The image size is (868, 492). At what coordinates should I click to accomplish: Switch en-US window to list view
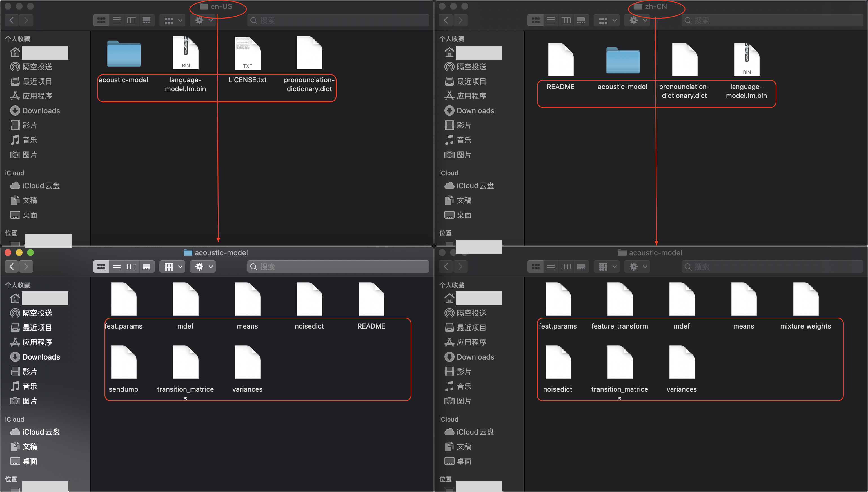[x=117, y=20]
